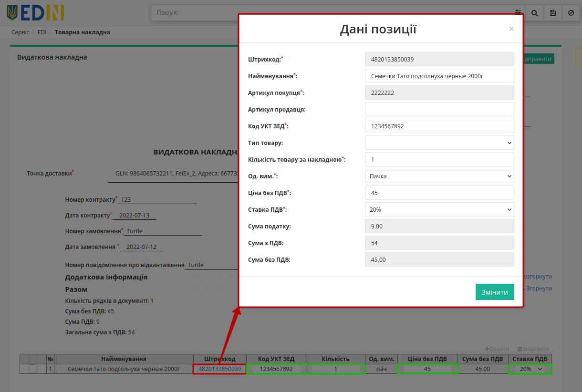582x392 pixels.
Task: Click the floppy disk save icon
Action: click(553, 13)
